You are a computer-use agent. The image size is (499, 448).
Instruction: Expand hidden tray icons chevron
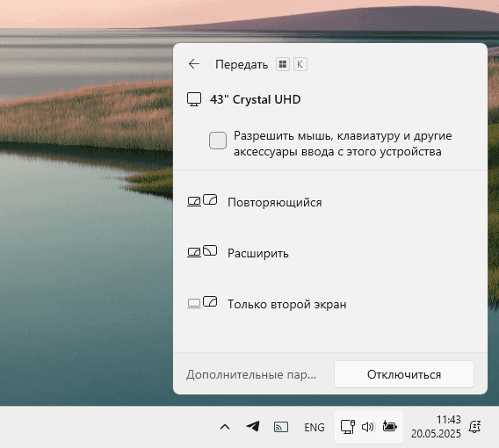(x=225, y=427)
